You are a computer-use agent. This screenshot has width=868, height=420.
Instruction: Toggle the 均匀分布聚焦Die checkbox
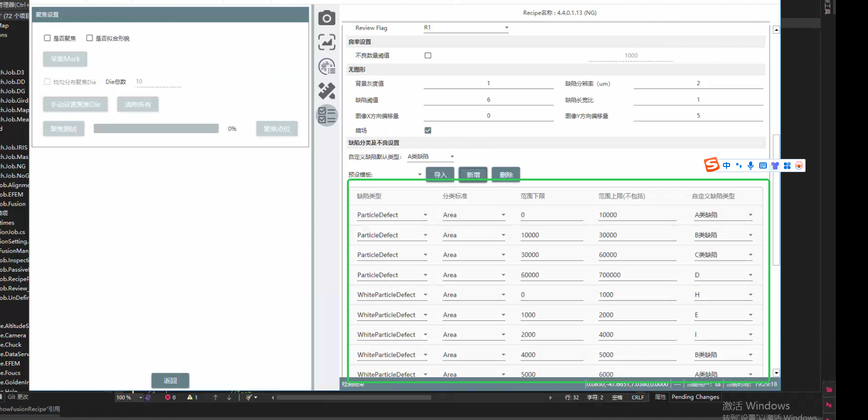[47, 81]
